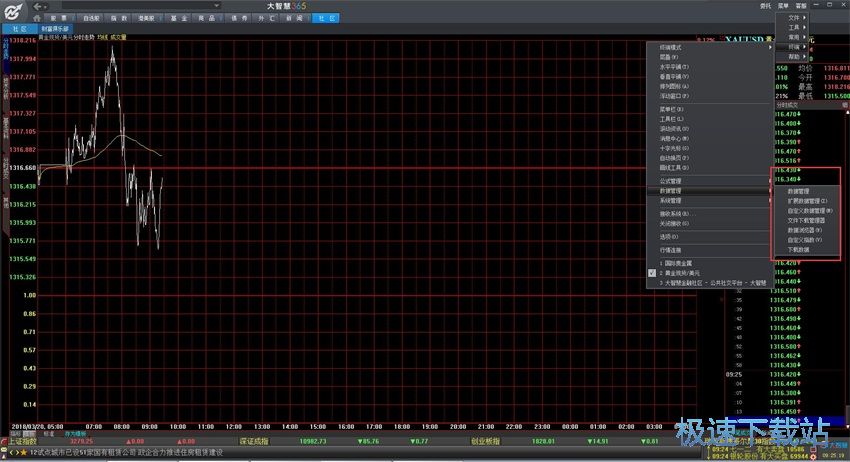The width and height of the screenshot is (850, 462).
Task: Expand 数据管理 submenu entry
Action: [x=710, y=191]
